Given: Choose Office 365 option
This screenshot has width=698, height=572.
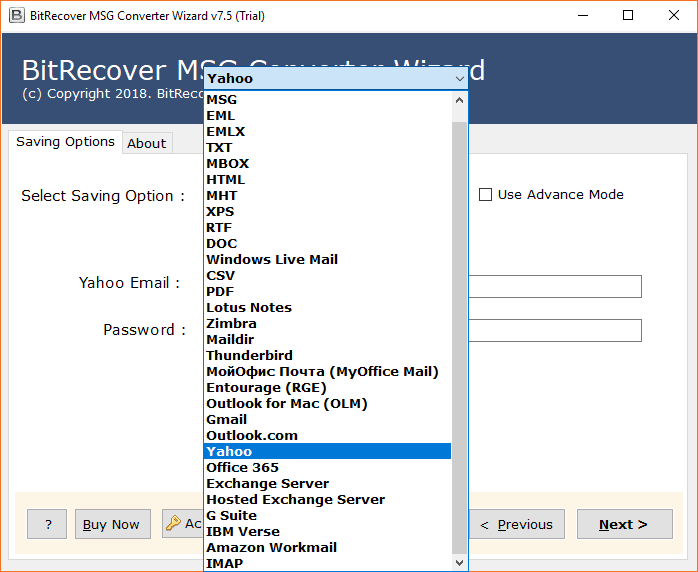Looking at the screenshot, I should [x=327, y=467].
